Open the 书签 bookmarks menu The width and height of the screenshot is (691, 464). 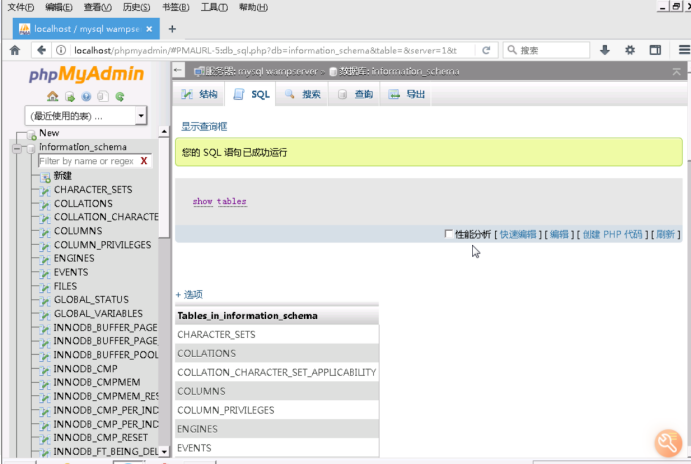(175, 7)
